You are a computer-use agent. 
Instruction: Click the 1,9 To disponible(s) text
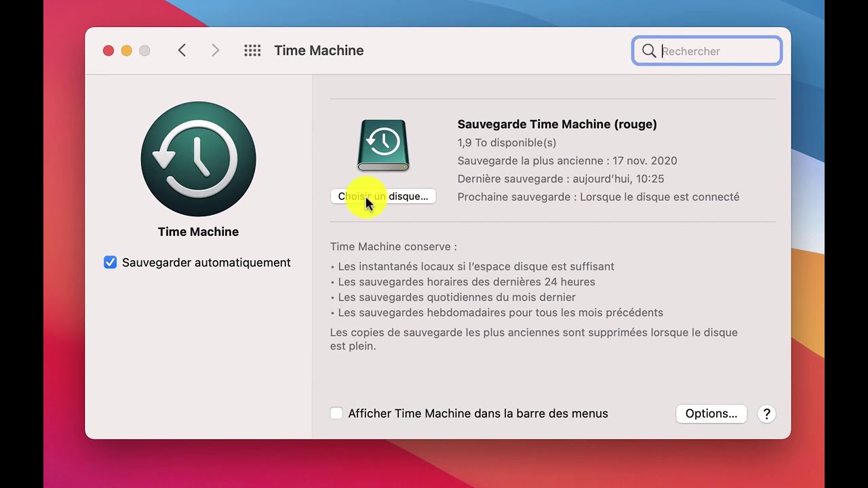(507, 142)
